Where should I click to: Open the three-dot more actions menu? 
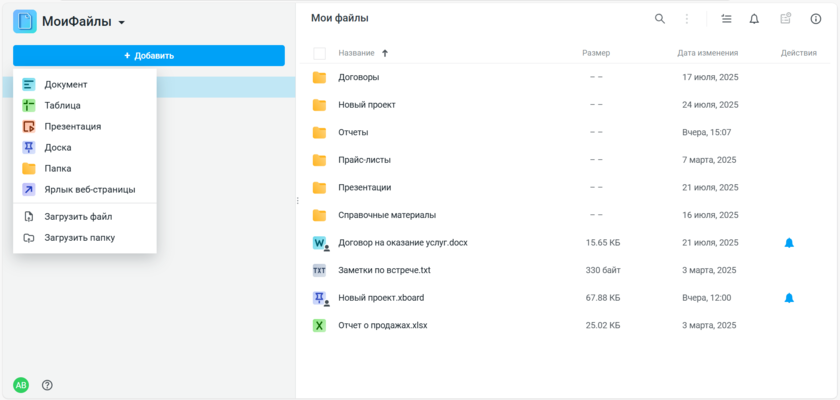[x=687, y=19]
